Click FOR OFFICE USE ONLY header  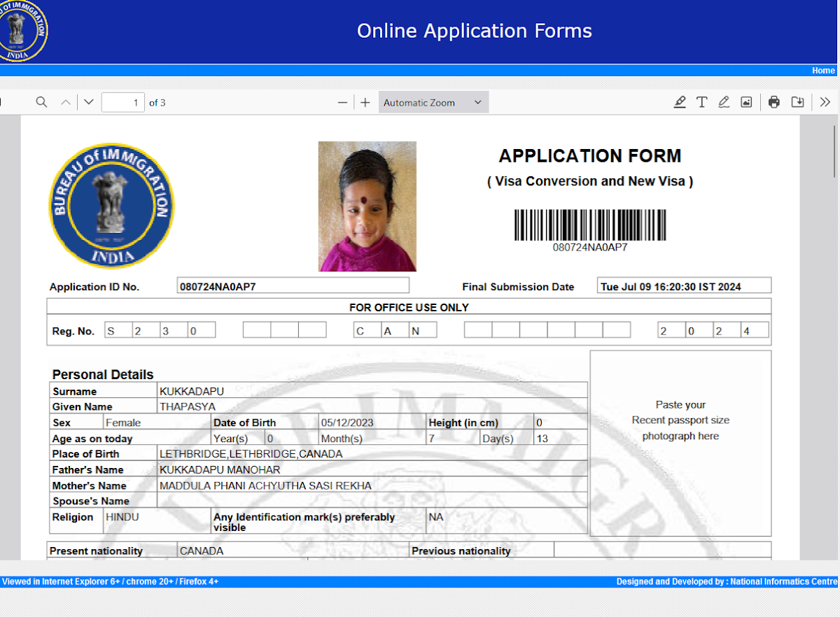click(x=409, y=307)
